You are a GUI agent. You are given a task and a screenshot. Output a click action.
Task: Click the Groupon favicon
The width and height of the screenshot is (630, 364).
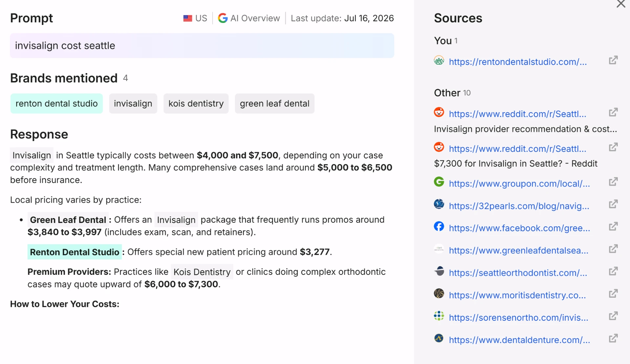point(439,182)
